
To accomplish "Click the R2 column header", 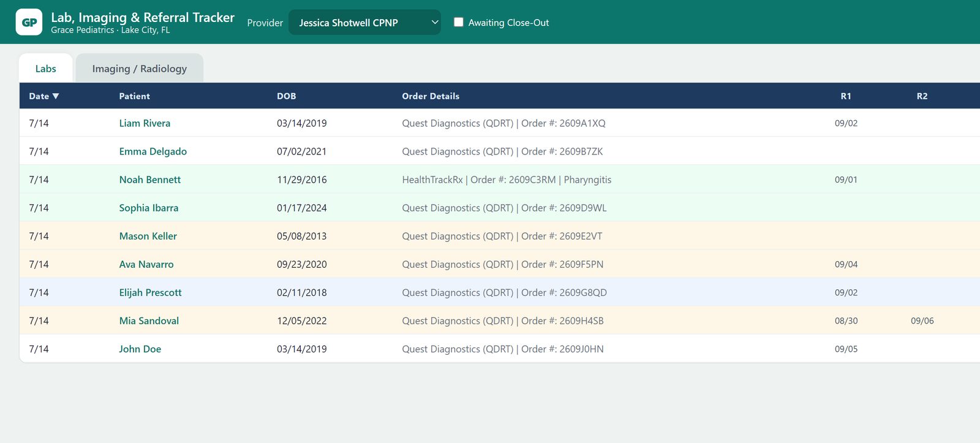I will [x=922, y=96].
